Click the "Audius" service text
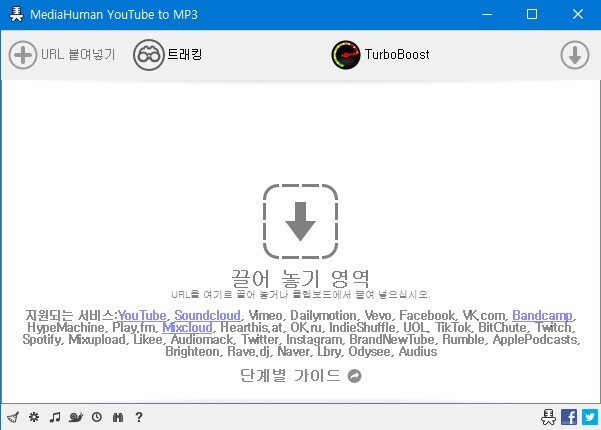This screenshot has height=430, width=601. (418, 351)
